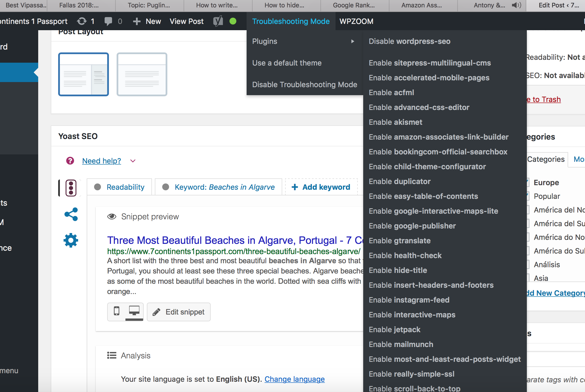Open the Yoast icon in admin bar

tap(218, 21)
